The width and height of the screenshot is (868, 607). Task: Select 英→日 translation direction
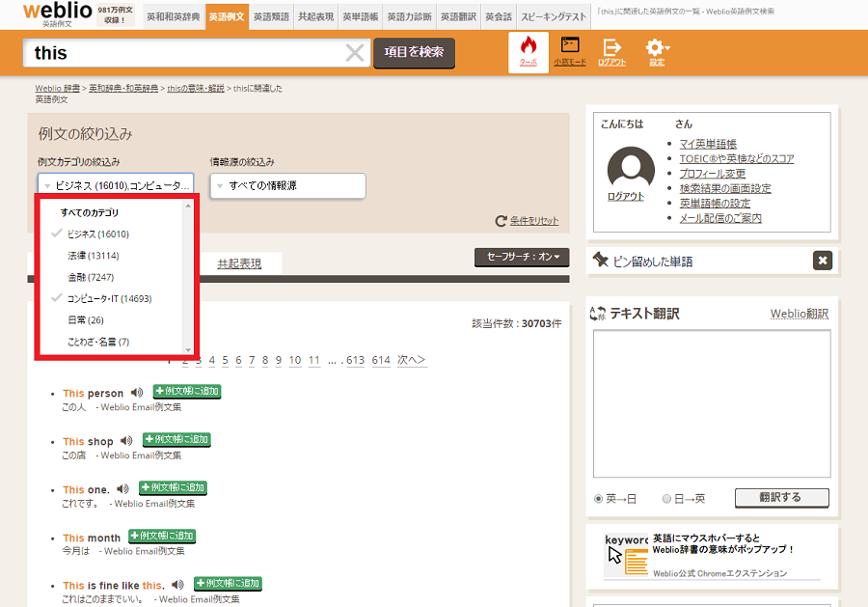point(598,499)
